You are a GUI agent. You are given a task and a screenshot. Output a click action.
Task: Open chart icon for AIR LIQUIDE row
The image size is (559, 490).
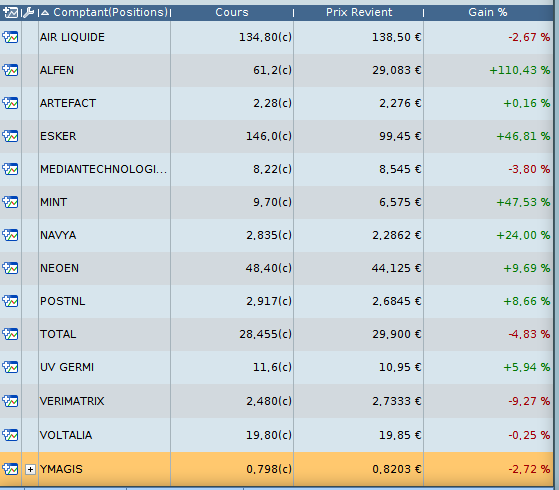[x=10, y=37]
